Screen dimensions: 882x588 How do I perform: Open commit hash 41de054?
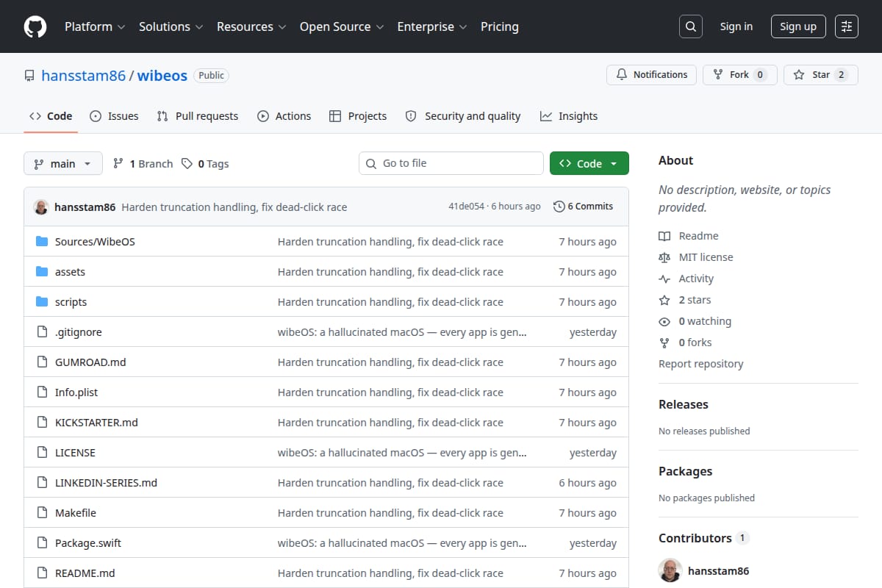(x=467, y=207)
